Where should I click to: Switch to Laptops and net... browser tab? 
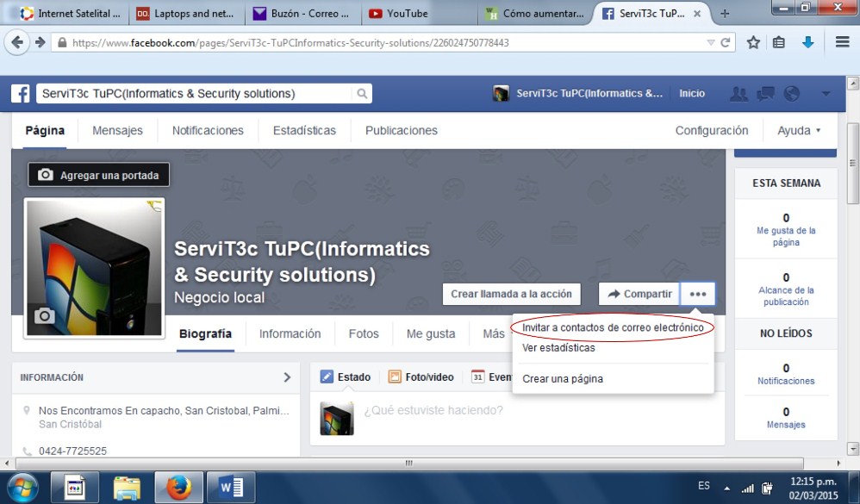tap(185, 14)
